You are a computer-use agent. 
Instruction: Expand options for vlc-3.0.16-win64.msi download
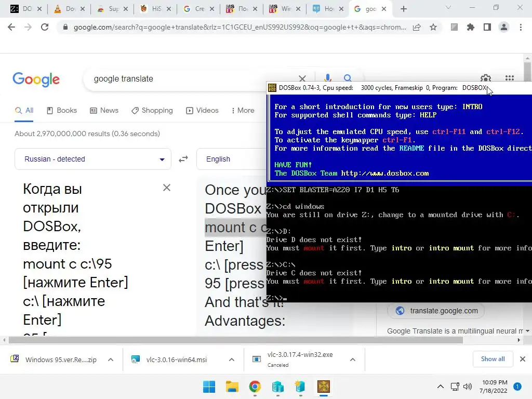(232, 360)
